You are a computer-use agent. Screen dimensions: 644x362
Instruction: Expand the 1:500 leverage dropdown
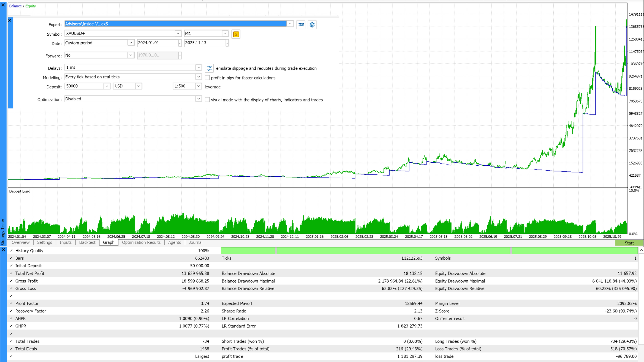pyautogui.click(x=198, y=86)
